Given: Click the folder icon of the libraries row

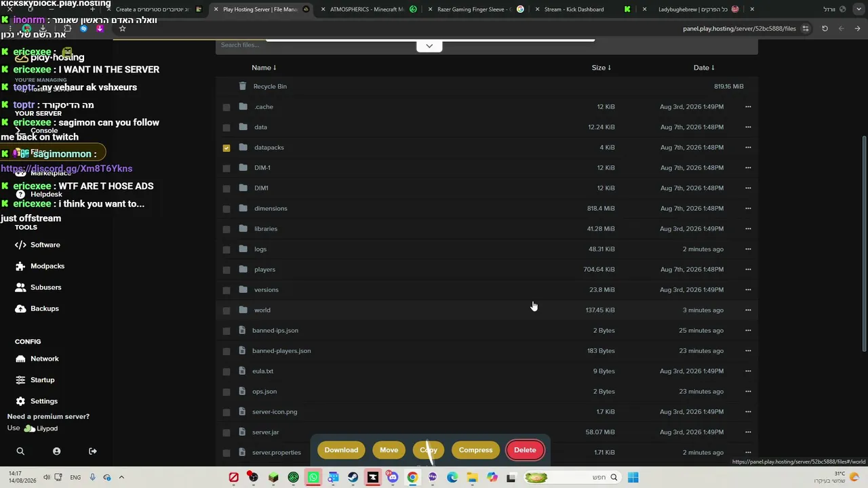Looking at the screenshot, I should pyautogui.click(x=243, y=228).
